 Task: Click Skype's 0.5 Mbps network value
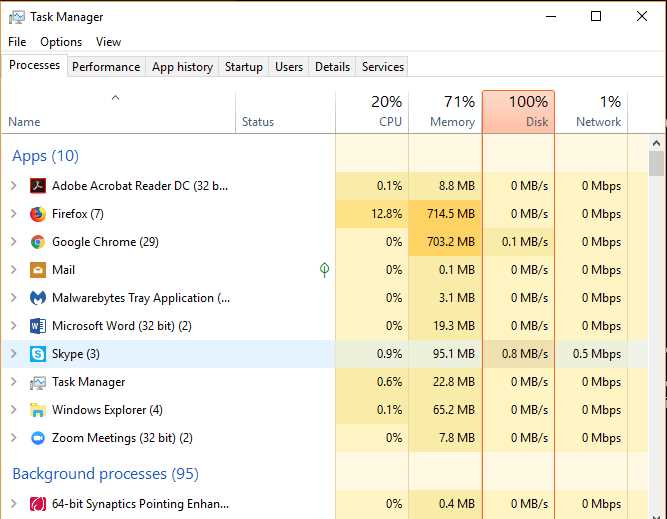tap(597, 354)
